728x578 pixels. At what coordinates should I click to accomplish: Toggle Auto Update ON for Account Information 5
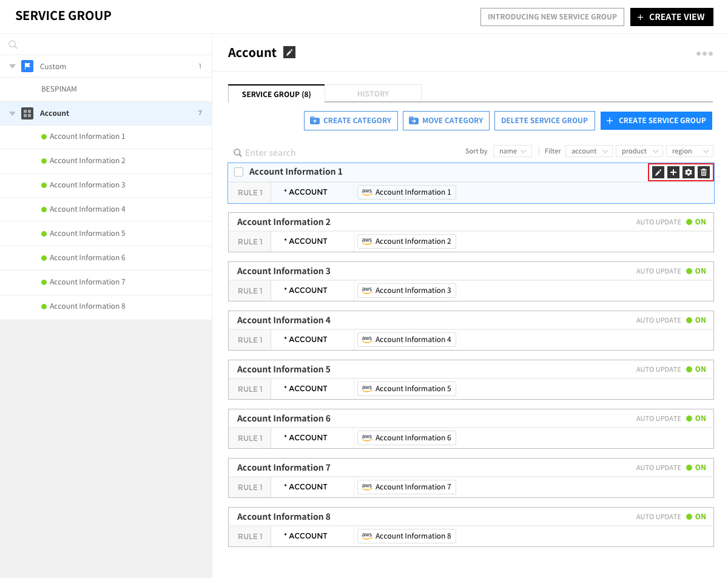(696, 369)
